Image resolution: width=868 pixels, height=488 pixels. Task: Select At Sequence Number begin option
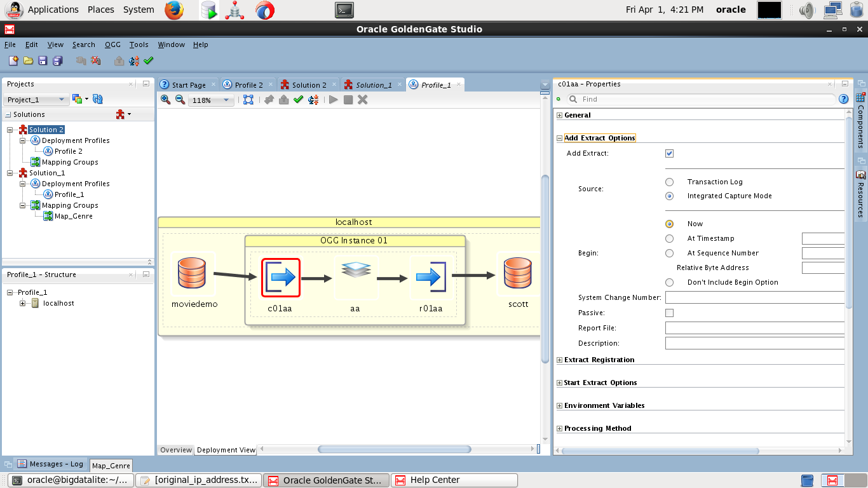coord(669,253)
